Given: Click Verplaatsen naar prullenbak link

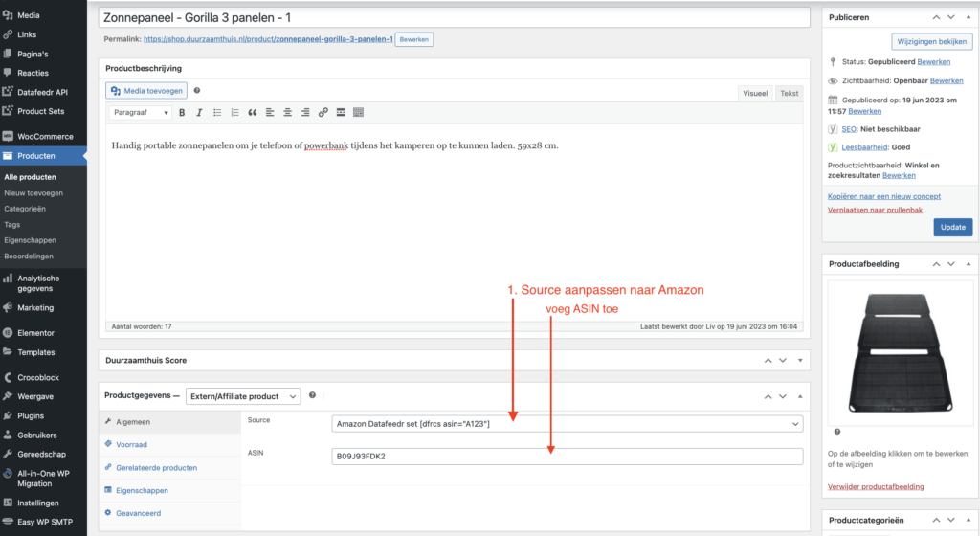Looking at the screenshot, I should pos(875,210).
